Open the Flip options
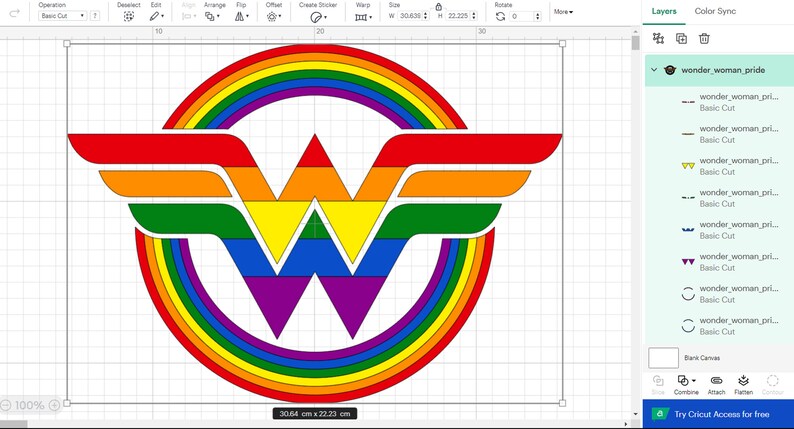The height and width of the screenshot is (429, 794). 242,16
